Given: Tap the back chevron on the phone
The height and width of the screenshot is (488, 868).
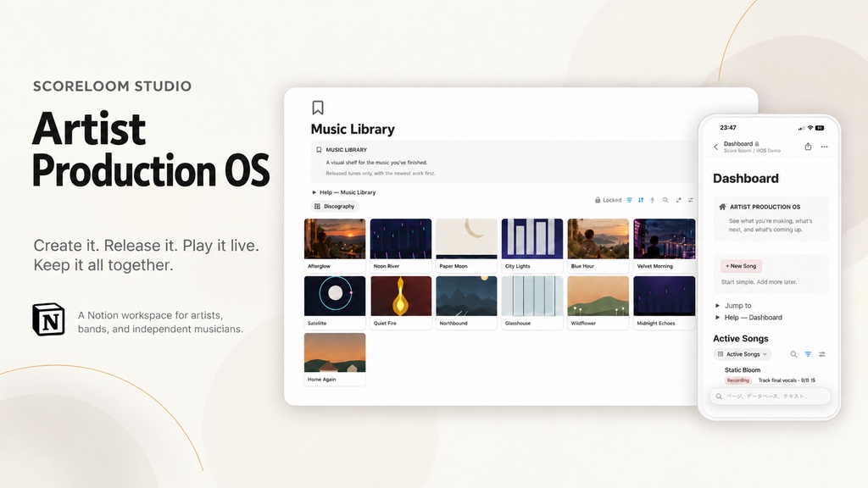Looking at the screenshot, I should (x=715, y=147).
